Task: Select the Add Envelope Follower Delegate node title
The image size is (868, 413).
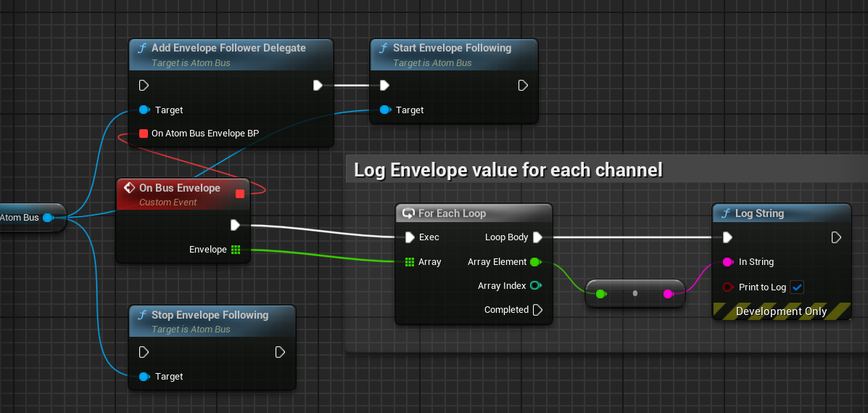Action: coord(228,48)
